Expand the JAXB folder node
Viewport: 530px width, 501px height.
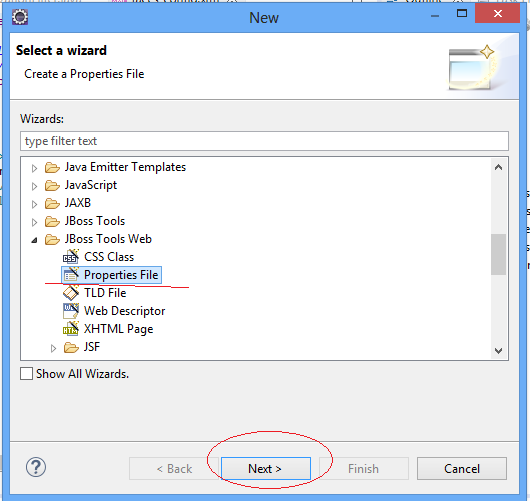coord(34,204)
